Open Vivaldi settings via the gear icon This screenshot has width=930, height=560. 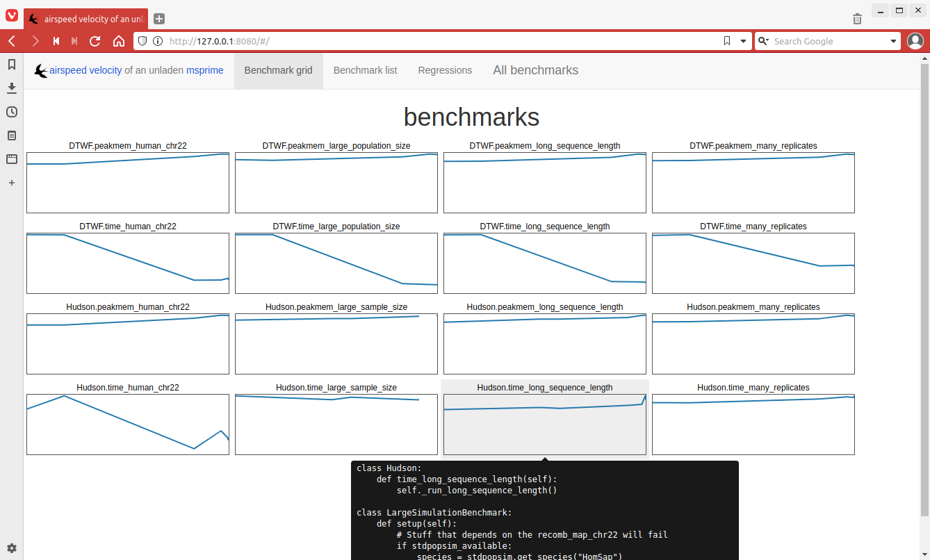pyautogui.click(x=11, y=548)
